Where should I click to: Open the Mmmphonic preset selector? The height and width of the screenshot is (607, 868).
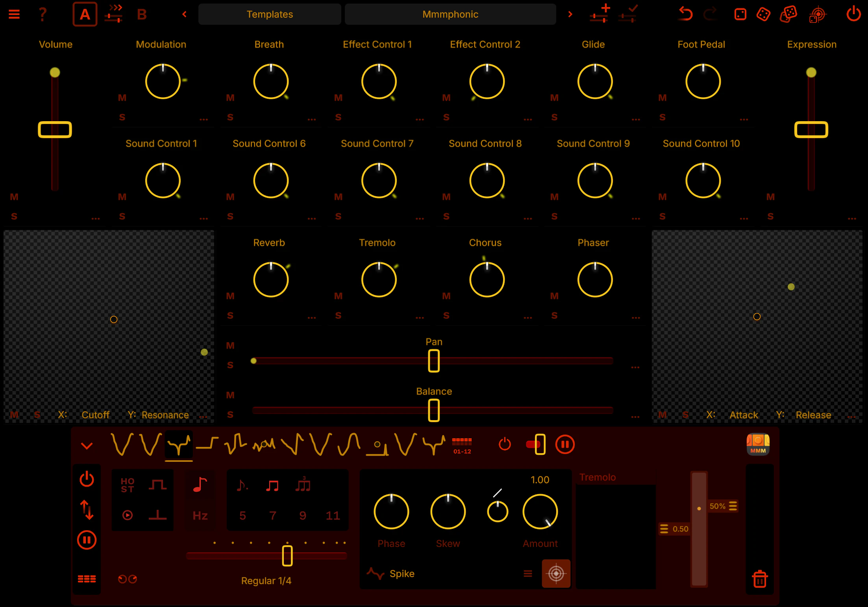tap(450, 15)
